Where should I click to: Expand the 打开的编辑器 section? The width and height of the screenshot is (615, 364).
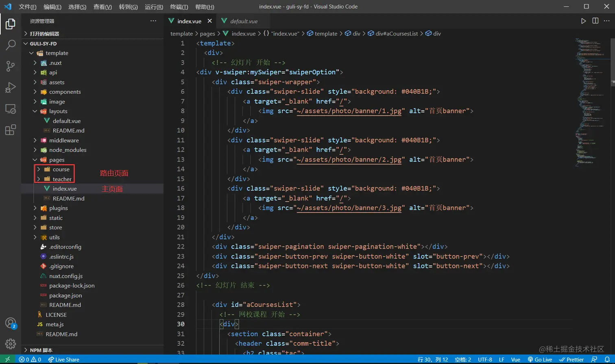point(93,34)
